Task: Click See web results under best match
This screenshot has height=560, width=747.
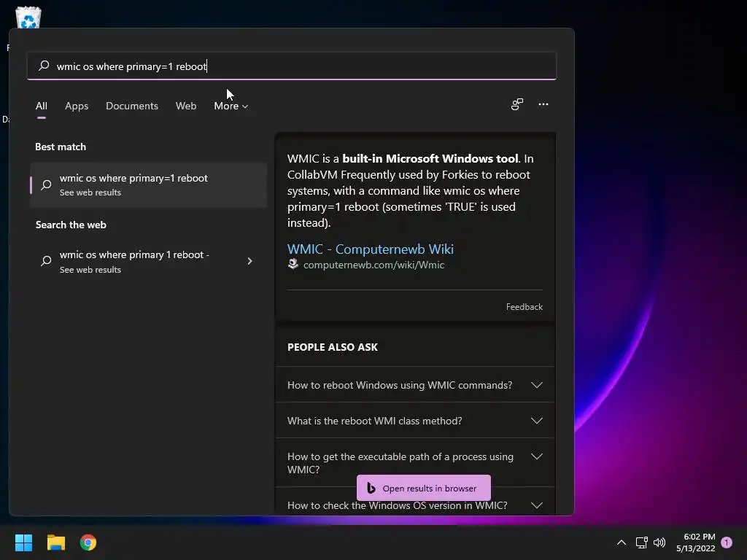Action: 90,192
